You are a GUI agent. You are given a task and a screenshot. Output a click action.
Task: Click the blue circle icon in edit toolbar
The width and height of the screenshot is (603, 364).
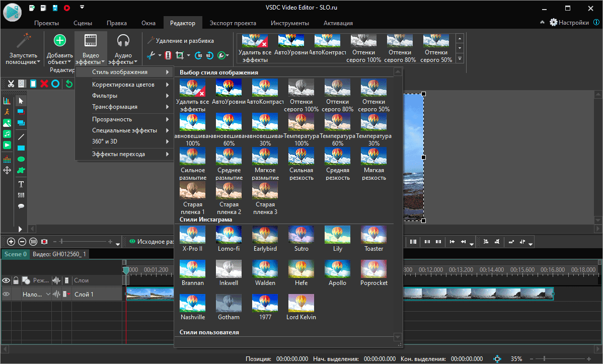pyautogui.click(x=55, y=84)
